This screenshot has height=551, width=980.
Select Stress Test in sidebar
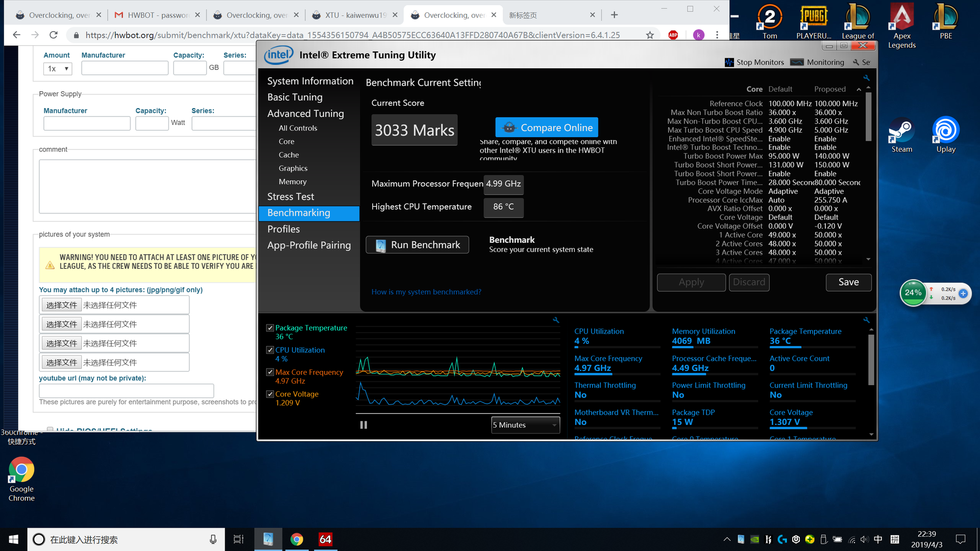(x=290, y=196)
